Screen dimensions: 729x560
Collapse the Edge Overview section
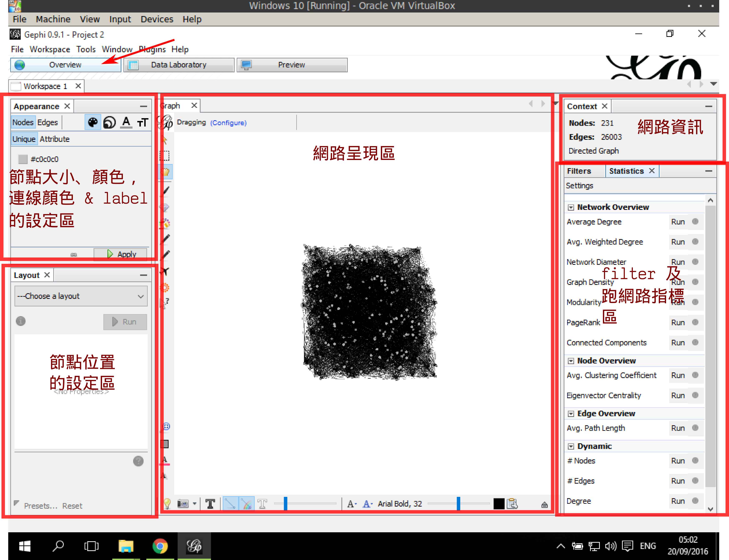[x=571, y=414]
